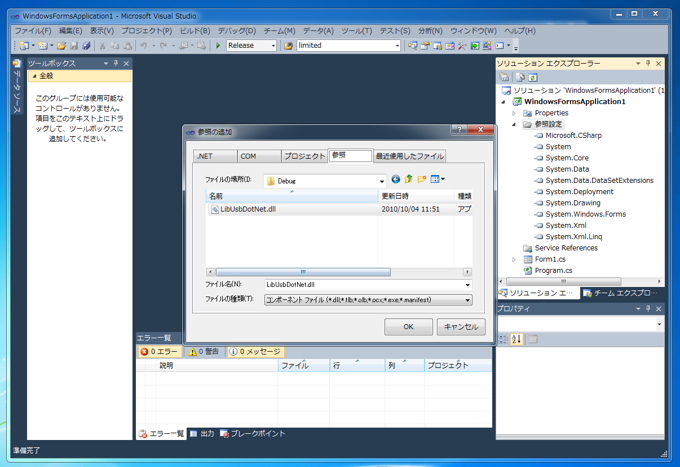Select the LibUsbDotNet.dll file row
This screenshot has width=680, height=467.
[339, 209]
